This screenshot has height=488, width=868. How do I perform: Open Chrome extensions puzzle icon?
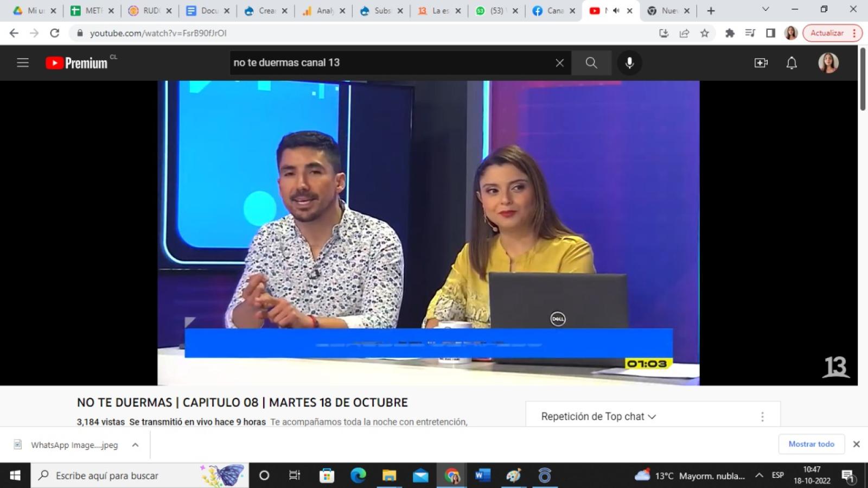[x=730, y=33]
